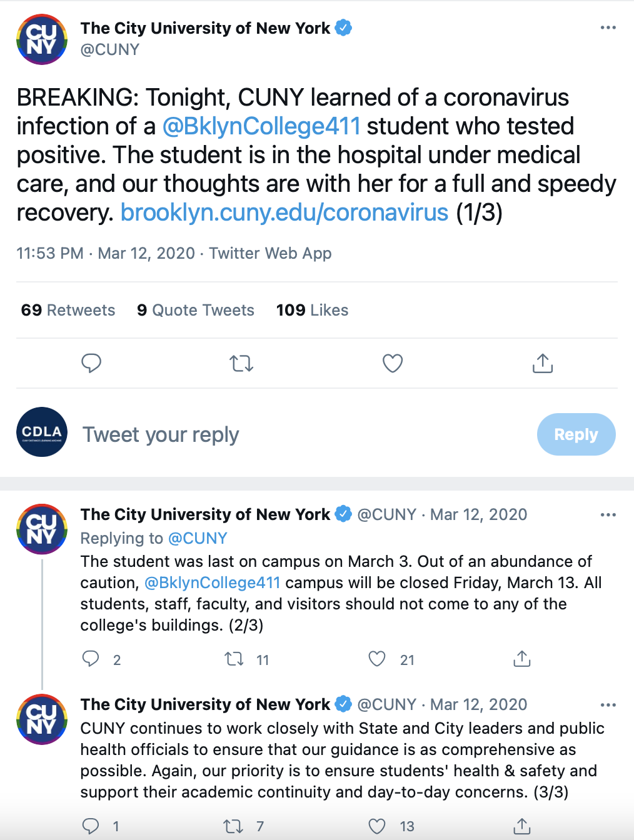Image resolution: width=634 pixels, height=840 pixels.
Task: Open the brooklyn.cuny.edu/coronavirus link
Action: (x=284, y=212)
